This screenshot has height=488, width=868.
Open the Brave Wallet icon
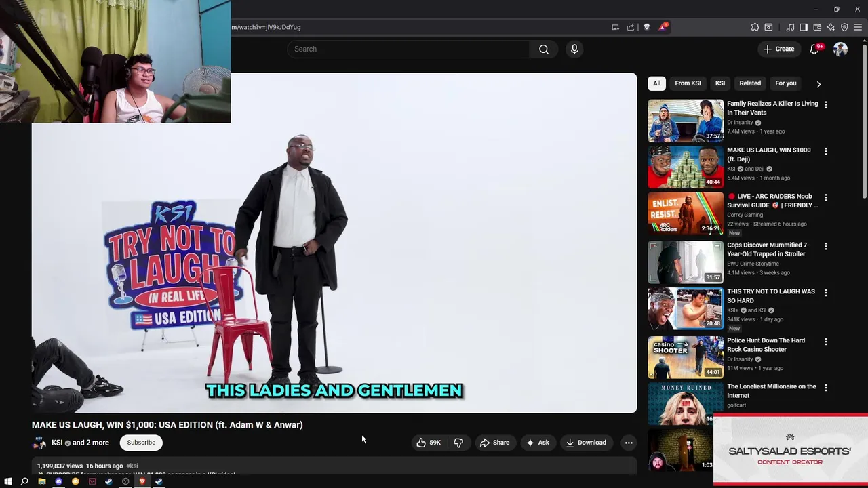[x=817, y=27]
